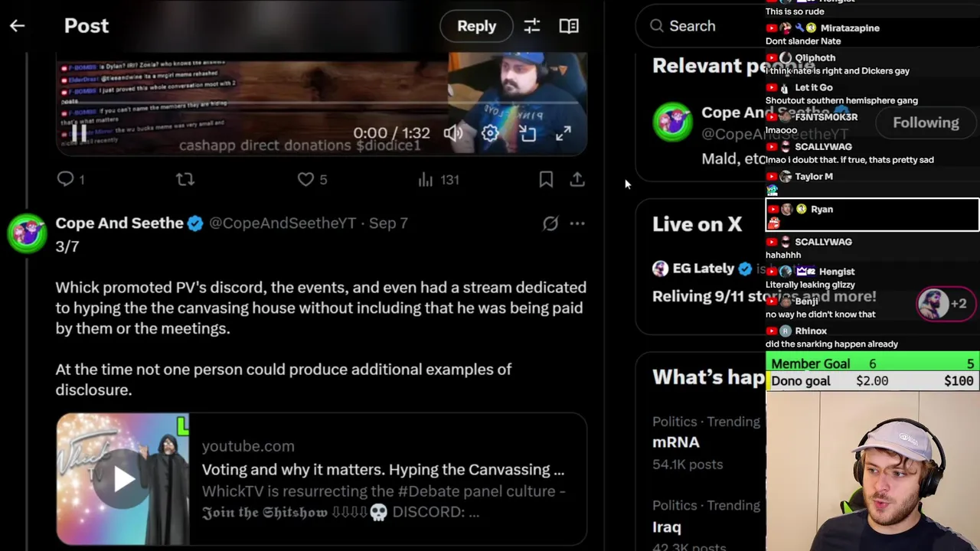The height and width of the screenshot is (551, 980).
Task: Open reader view book icon
Action: (x=569, y=26)
